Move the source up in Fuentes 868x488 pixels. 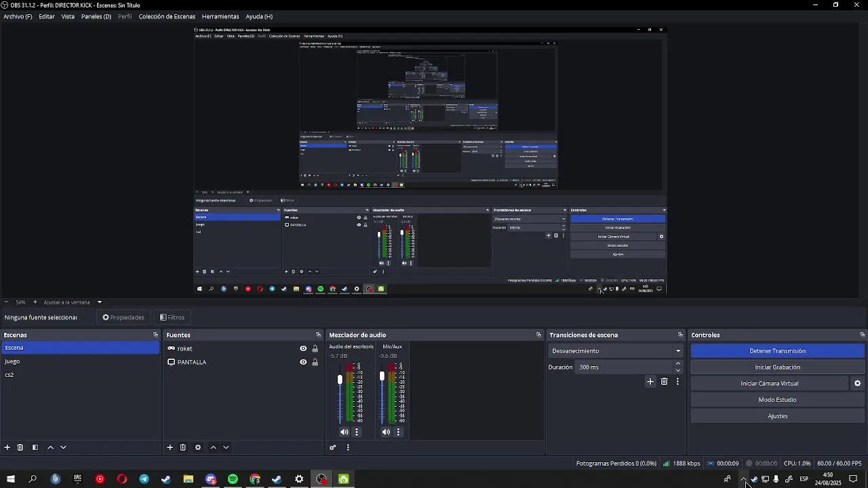point(213,447)
